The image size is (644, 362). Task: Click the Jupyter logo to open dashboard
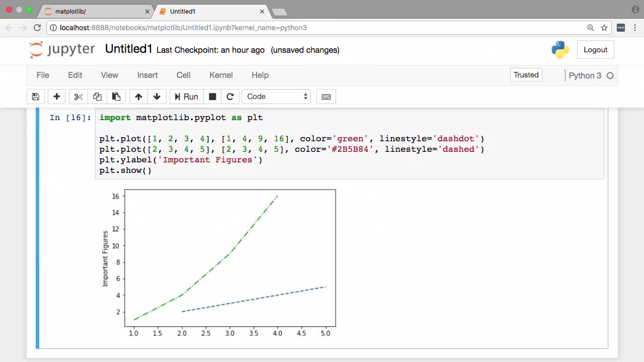(x=61, y=49)
